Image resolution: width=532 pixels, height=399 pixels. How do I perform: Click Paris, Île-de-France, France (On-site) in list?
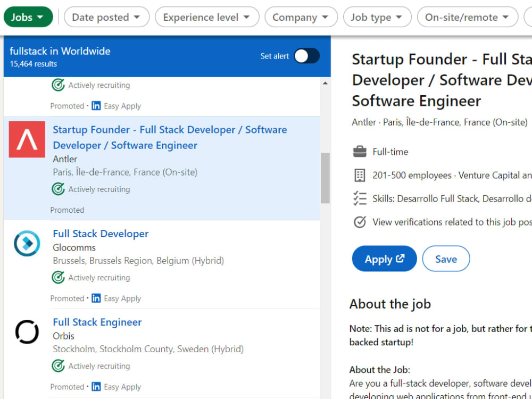click(x=125, y=172)
